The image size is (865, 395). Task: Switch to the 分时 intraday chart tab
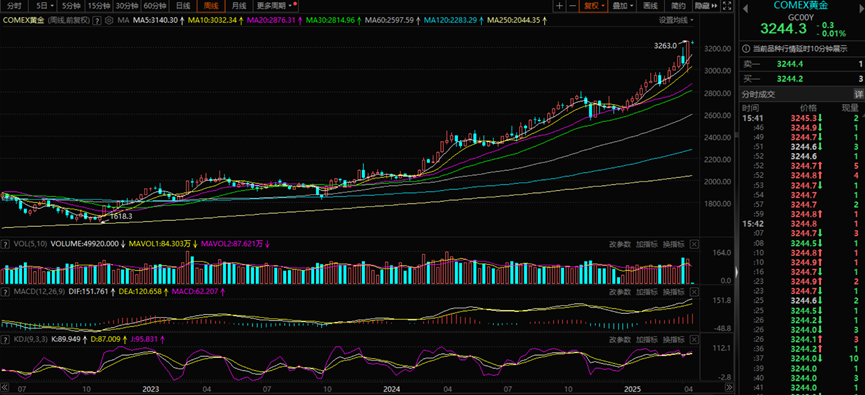pyautogui.click(x=14, y=6)
